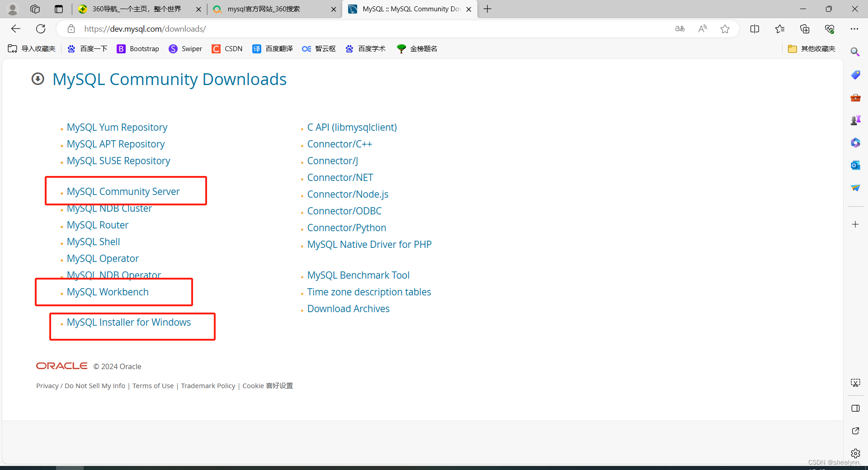
Task: Open the sidebar games chess icon
Action: 855,120
